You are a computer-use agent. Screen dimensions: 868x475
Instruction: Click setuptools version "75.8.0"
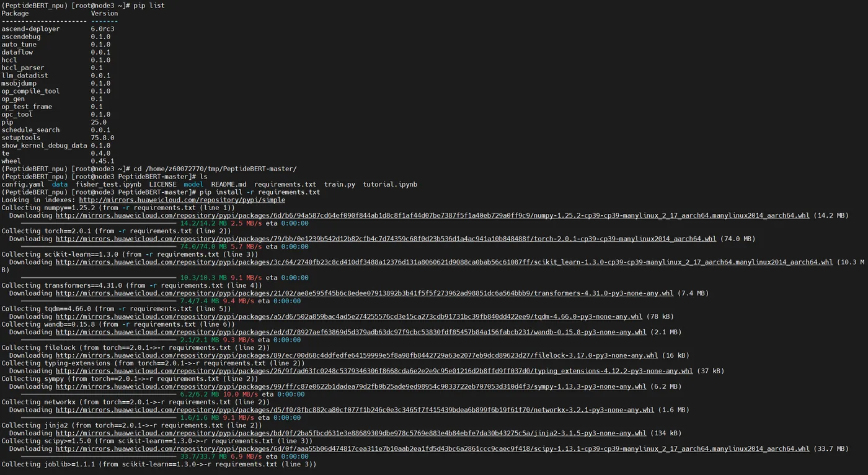(x=102, y=138)
